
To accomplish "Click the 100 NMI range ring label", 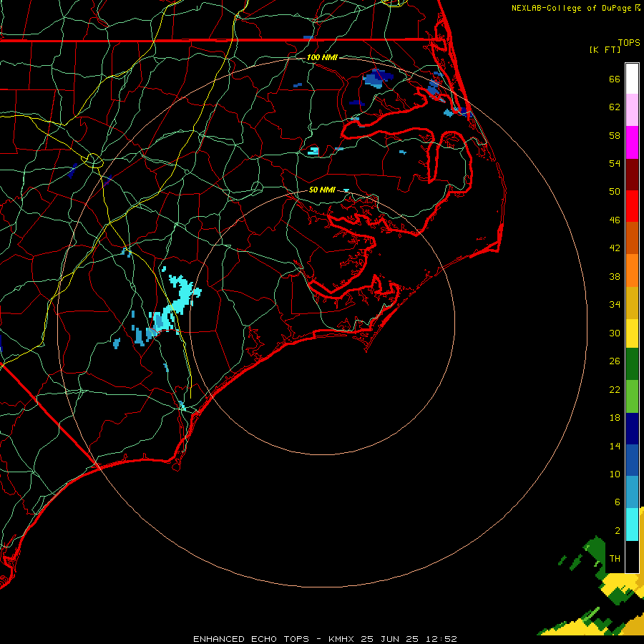I will (322, 57).
